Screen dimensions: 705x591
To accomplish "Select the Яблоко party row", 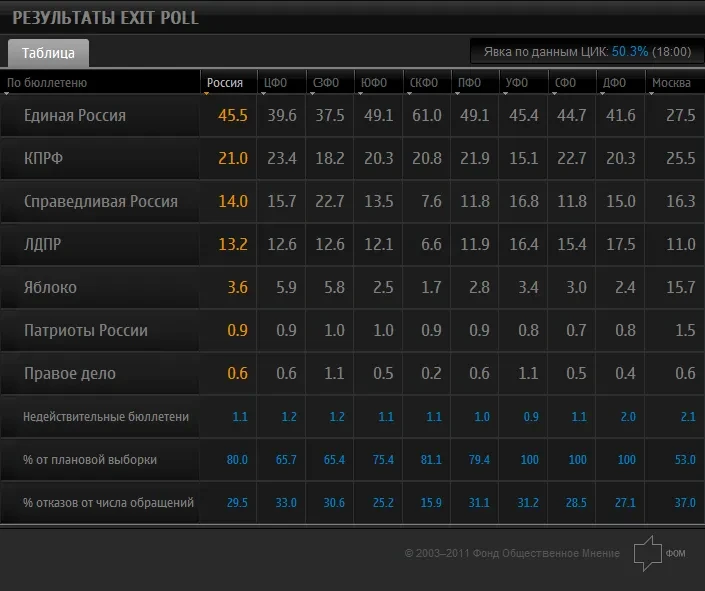I will click(352, 287).
